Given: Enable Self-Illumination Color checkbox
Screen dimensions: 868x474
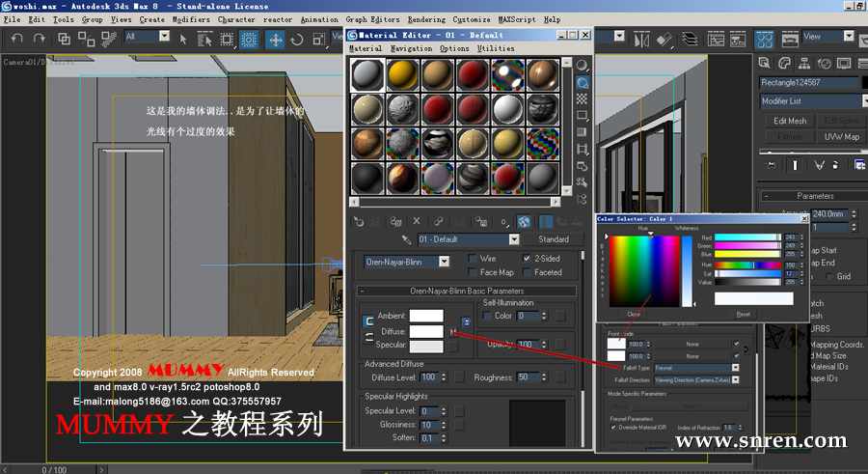Looking at the screenshot, I should (x=487, y=316).
